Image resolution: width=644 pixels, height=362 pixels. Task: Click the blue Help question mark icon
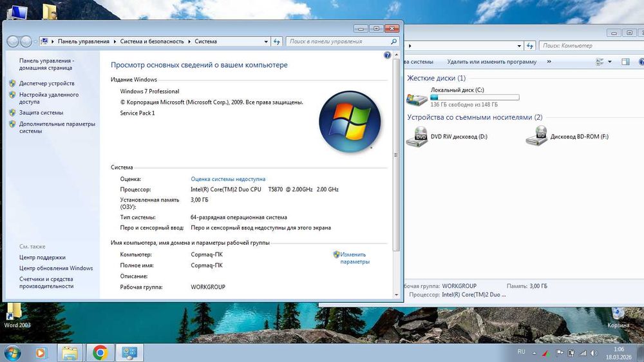point(387,55)
